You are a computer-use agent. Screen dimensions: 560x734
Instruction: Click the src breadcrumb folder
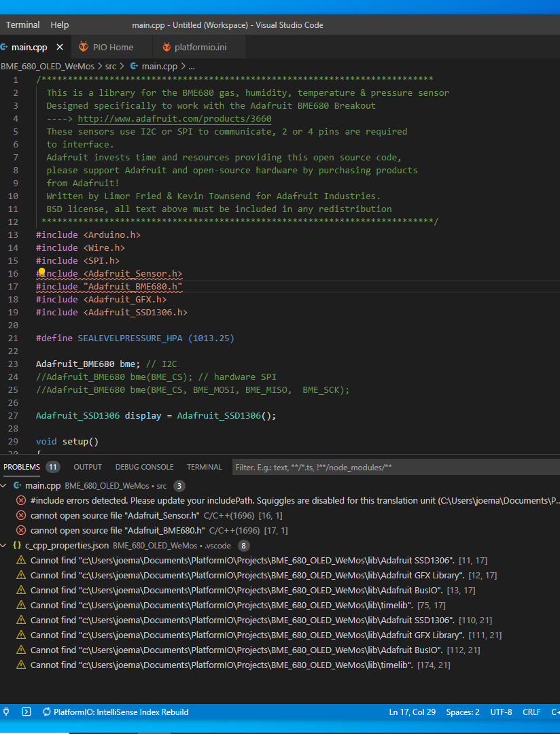[x=111, y=66]
